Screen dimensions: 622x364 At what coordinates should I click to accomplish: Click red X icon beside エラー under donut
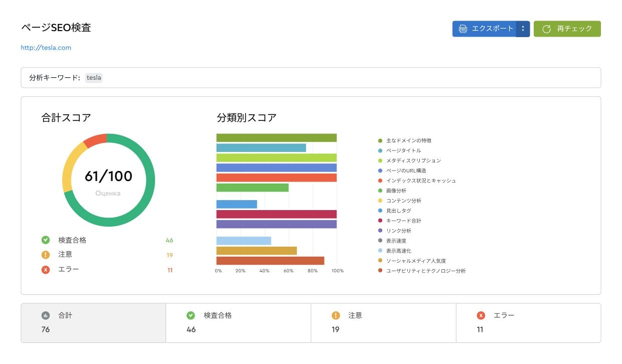46,270
